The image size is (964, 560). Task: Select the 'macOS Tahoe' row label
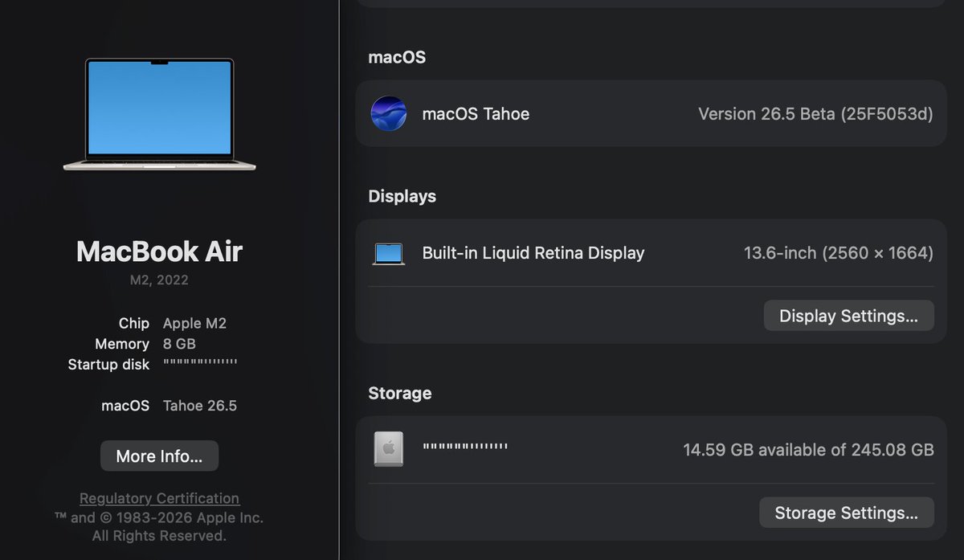pyautogui.click(x=476, y=114)
